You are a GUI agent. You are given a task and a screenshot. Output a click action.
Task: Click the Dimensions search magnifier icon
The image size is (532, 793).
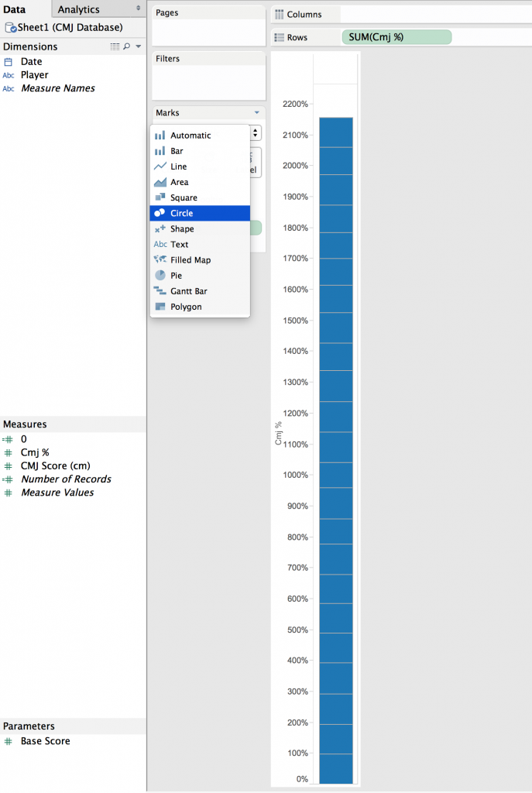[x=126, y=46]
